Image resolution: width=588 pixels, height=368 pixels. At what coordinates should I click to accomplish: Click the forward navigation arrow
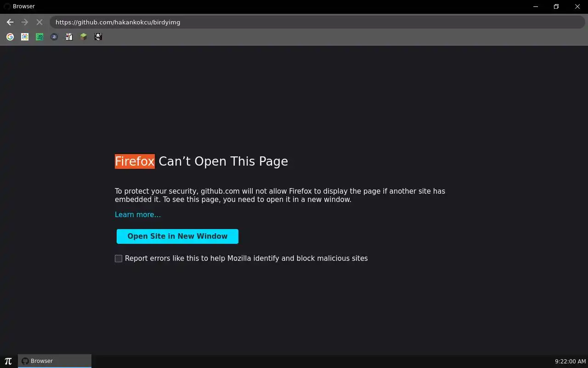coord(25,22)
